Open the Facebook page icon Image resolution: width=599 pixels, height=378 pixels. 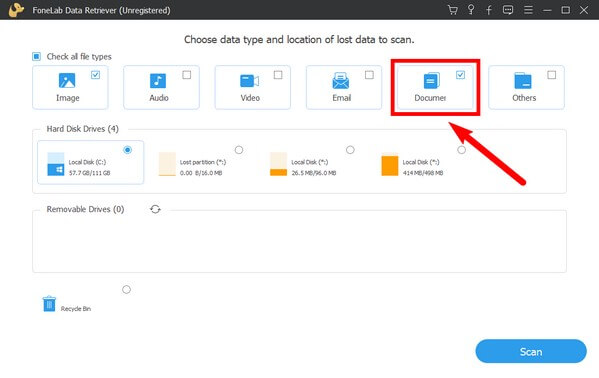click(x=489, y=10)
